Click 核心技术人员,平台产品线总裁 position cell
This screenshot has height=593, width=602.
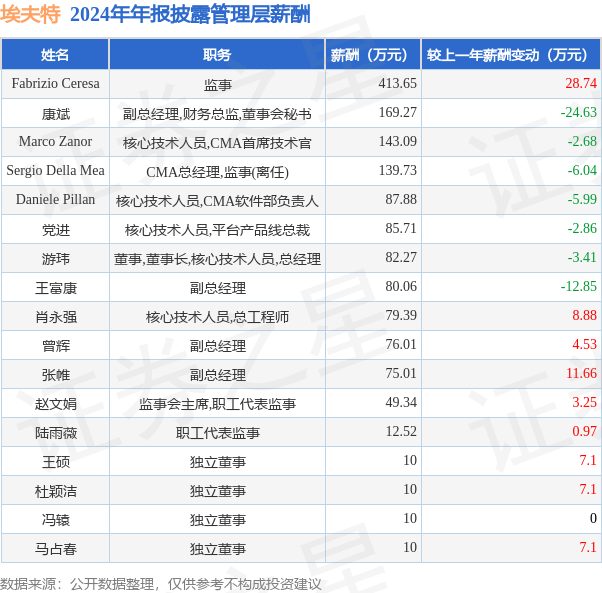[x=217, y=230]
